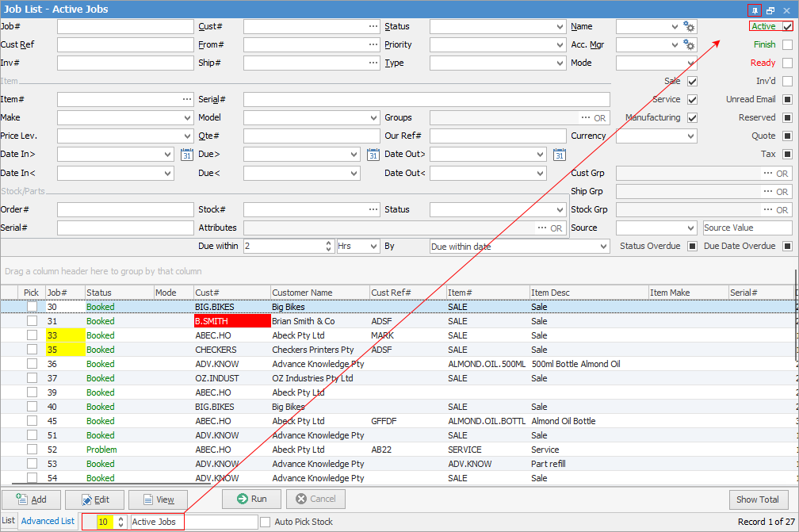
Task: Disable the Manufacturing checkbox
Action: (692, 117)
